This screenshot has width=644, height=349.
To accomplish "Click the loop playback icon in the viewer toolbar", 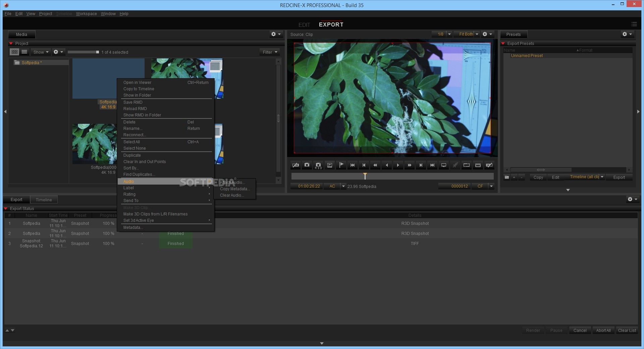I will [466, 165].
